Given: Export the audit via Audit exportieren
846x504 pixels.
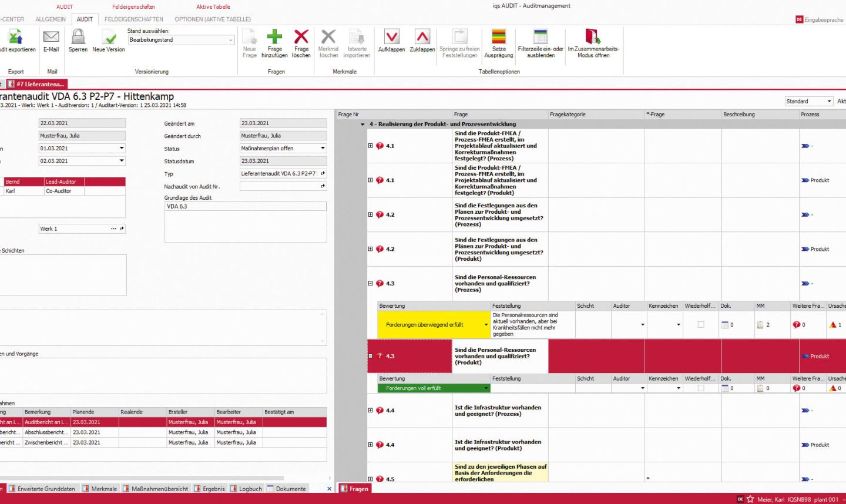Looking at the screenshot, I should point(18,41).
